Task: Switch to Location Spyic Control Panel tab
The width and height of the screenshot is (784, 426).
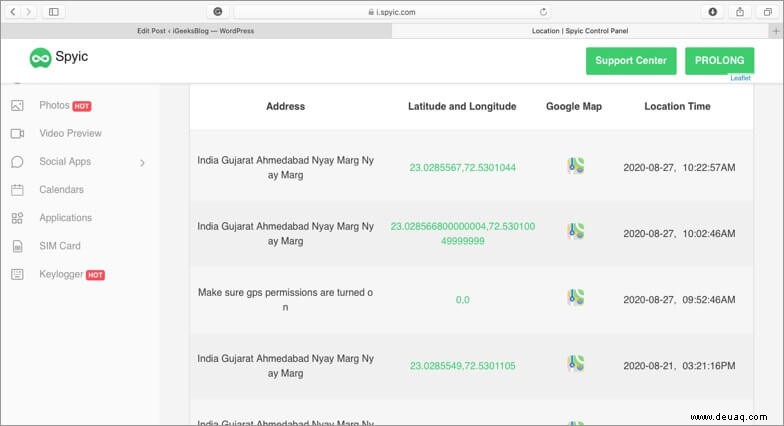Action: (x=580, y=31)
